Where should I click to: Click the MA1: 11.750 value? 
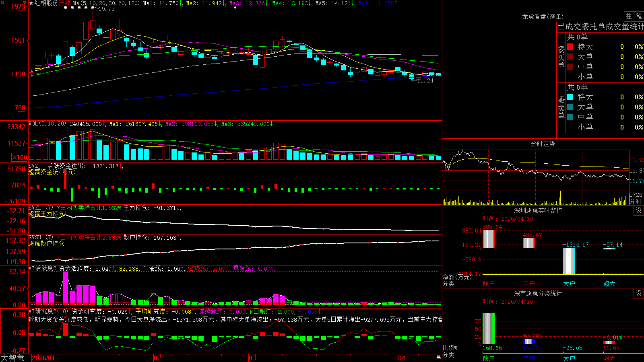(x=161, y=3)
